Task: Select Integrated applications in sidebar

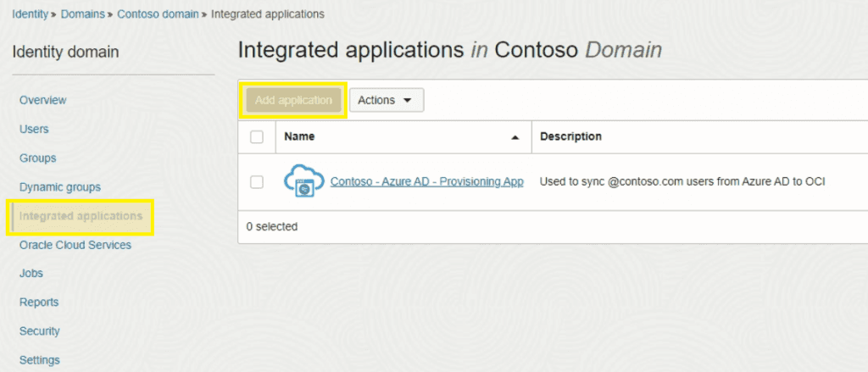Action: point(81,216)
